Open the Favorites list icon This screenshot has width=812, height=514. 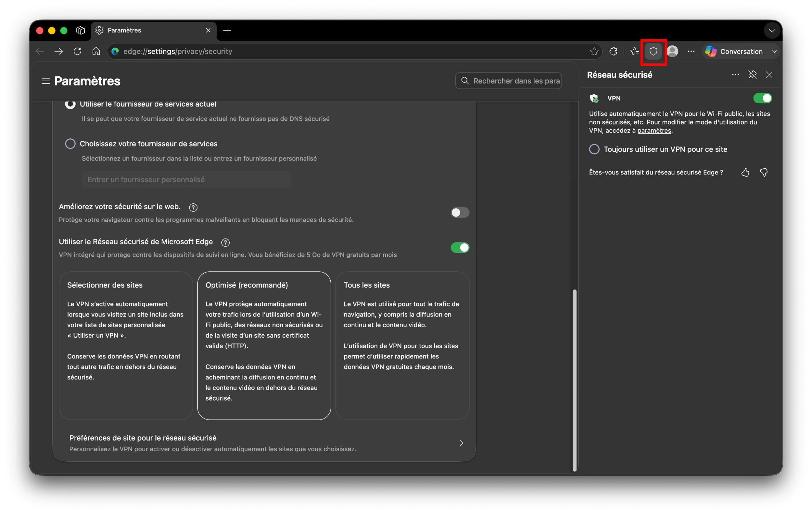[x=634, y=51]
